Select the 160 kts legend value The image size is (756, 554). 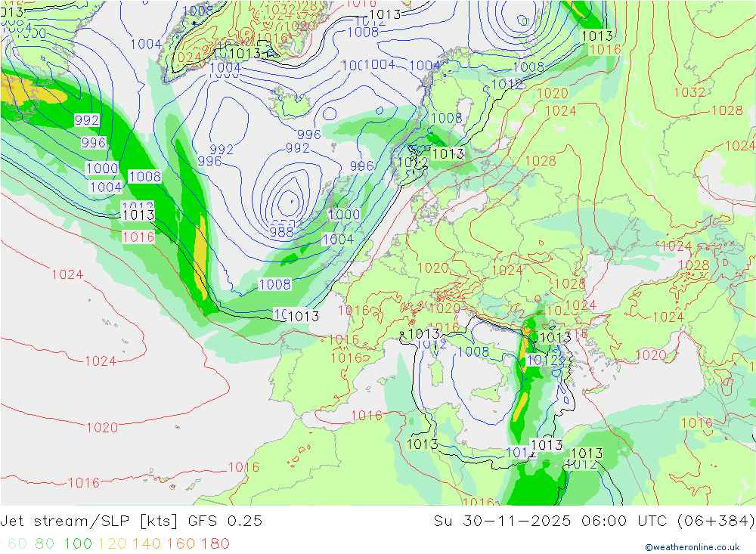[181, 544]
